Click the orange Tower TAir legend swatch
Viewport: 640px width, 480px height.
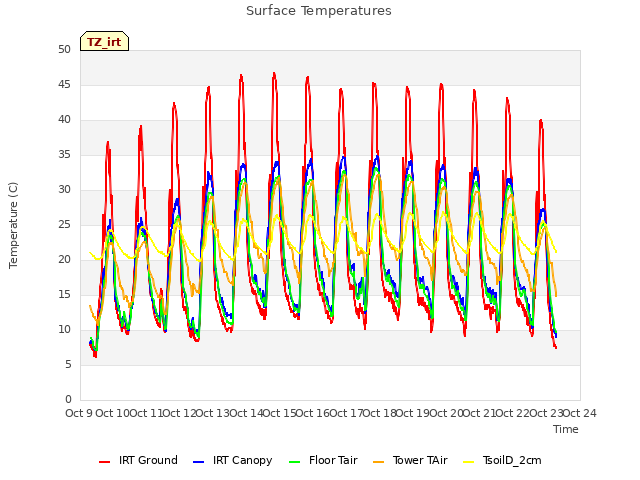coord(378,462)
